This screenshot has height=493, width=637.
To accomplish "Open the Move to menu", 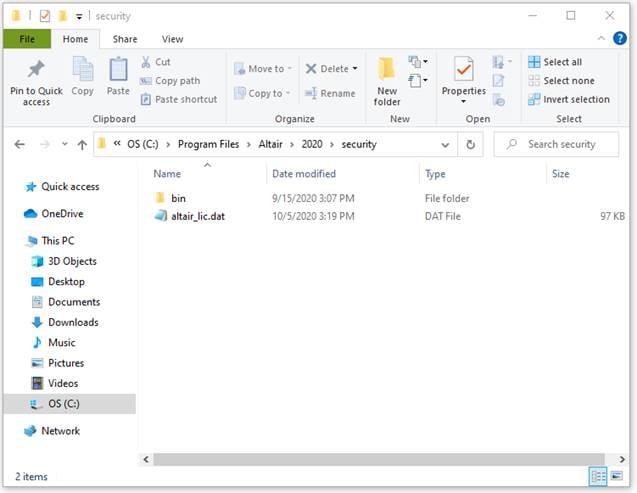I will click(263, 69).
